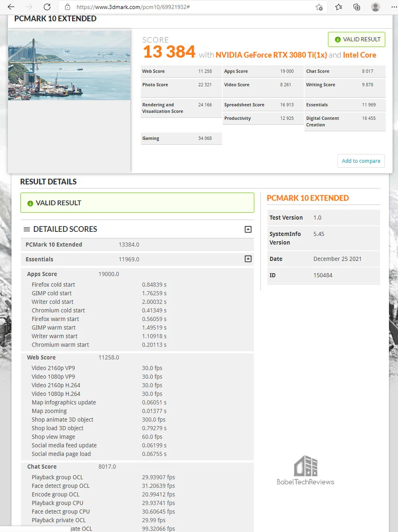Click the Map zooming row
This screenshot has width=398, height=532.
click(x=137, y=411)
